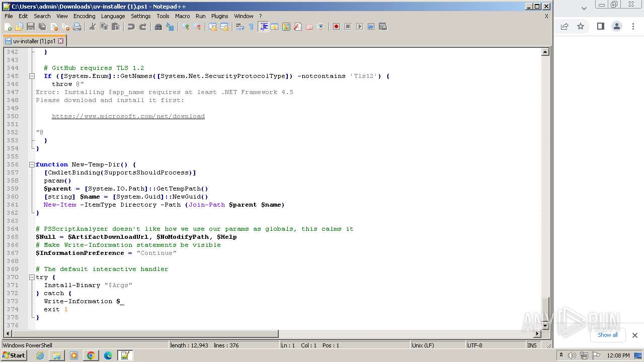Open the Encoding menu
This screenshot has width=644, height=362.
point(84,16)
